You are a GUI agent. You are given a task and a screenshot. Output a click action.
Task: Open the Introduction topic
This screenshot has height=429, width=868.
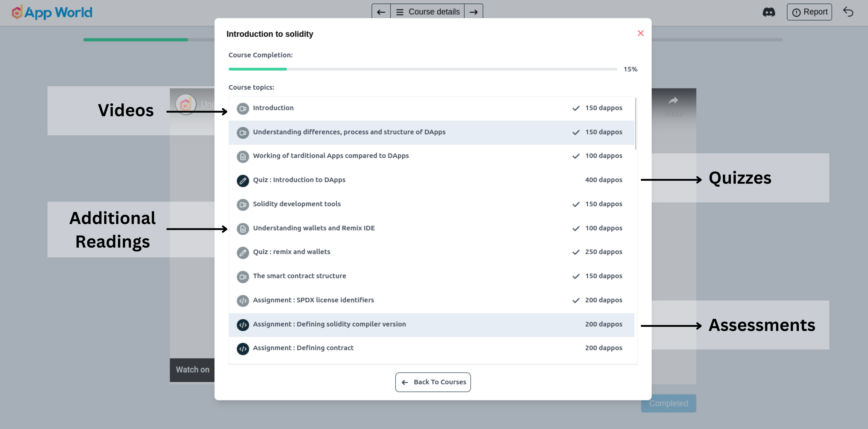pyautogui.click(x=431, y=108)
